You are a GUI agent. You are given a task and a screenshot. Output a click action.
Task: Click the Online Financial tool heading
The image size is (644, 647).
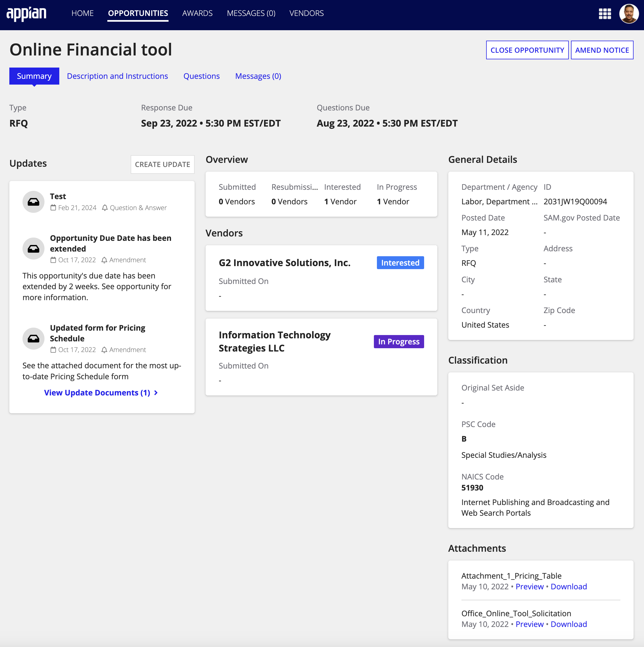point(91,49)
